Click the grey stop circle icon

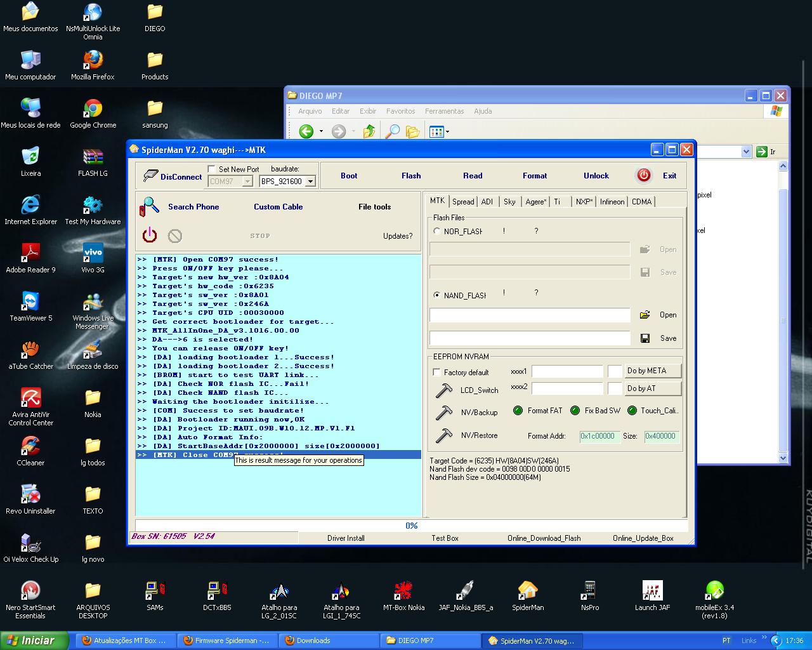coord(175,236)
